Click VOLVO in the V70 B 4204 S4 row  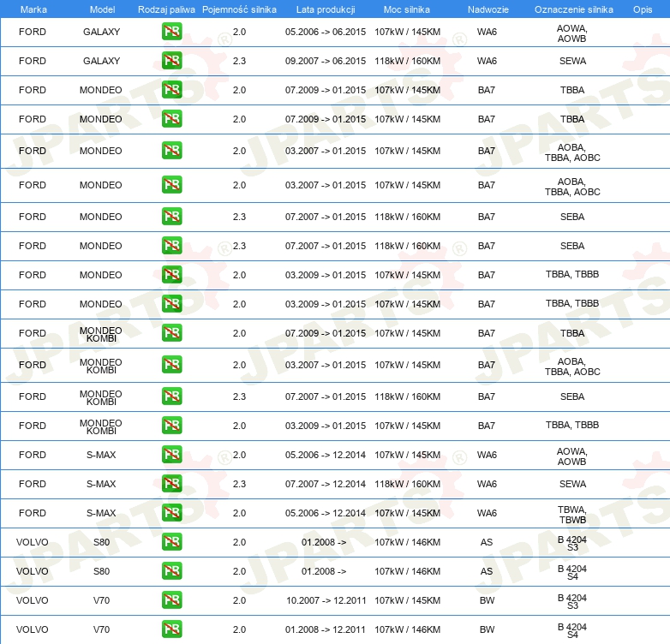(33, 629)
